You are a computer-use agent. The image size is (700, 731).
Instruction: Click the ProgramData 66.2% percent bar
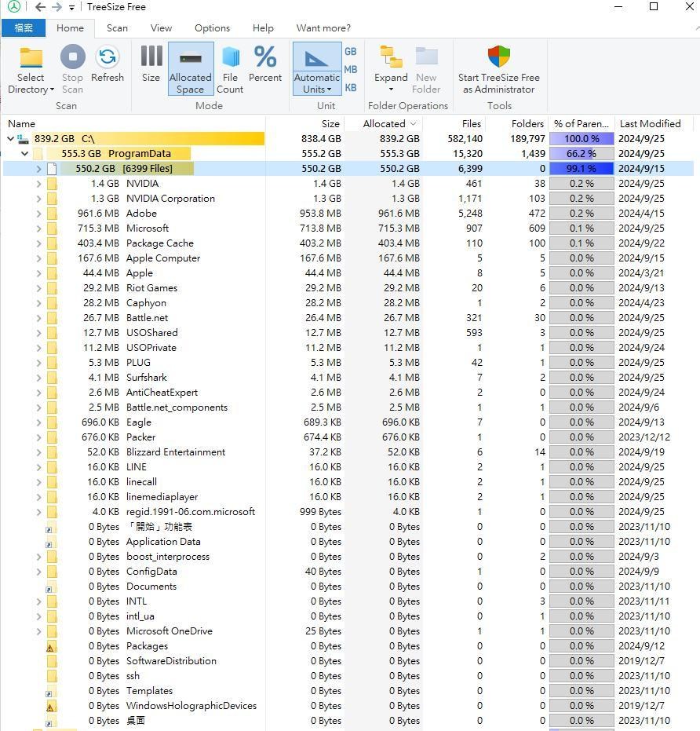point(581,154)
